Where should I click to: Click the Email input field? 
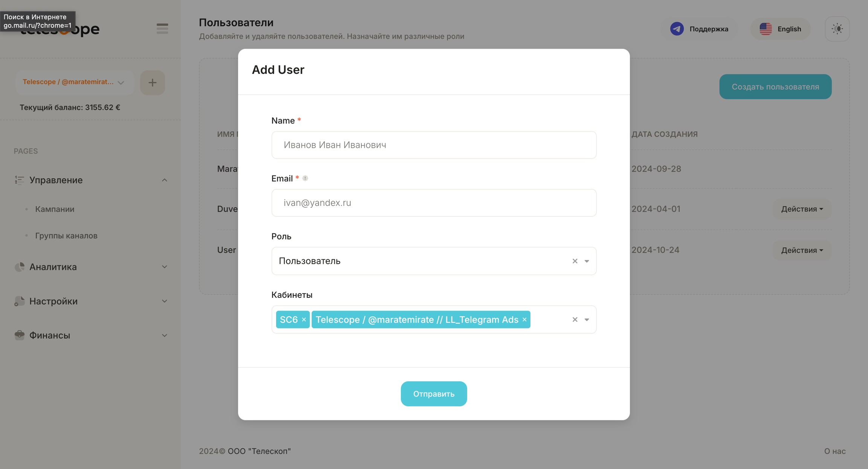tap(434, 203)
